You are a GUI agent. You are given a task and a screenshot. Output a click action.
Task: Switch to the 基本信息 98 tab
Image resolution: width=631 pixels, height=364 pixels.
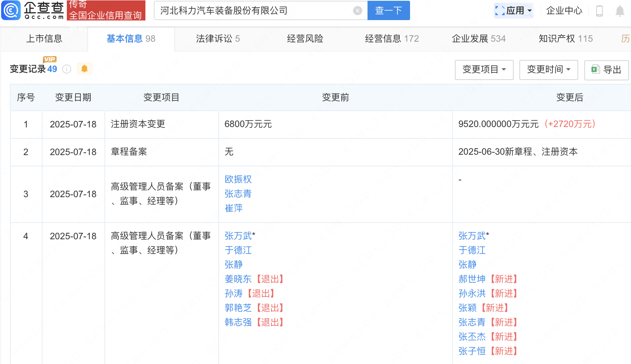131,39
